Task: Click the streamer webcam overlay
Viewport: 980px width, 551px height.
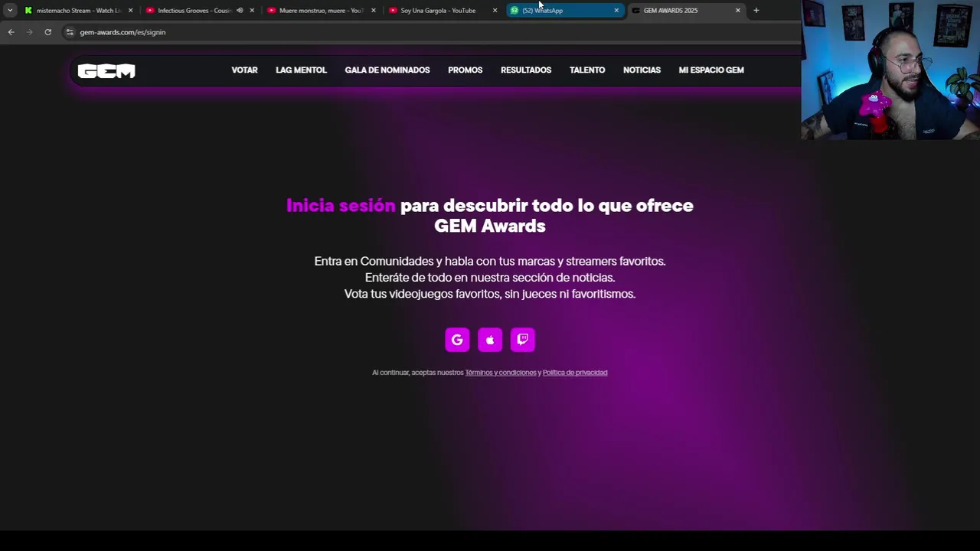Action: click(890, 70)
